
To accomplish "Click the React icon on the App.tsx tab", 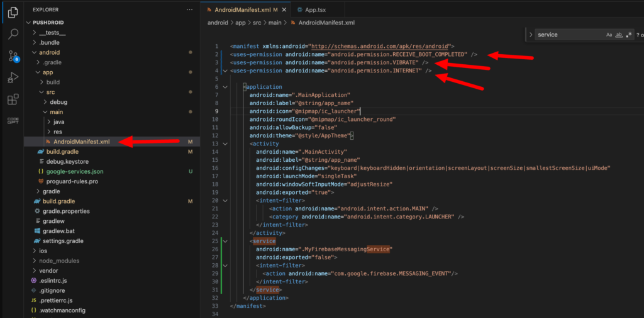I will [x=300, y=9].
